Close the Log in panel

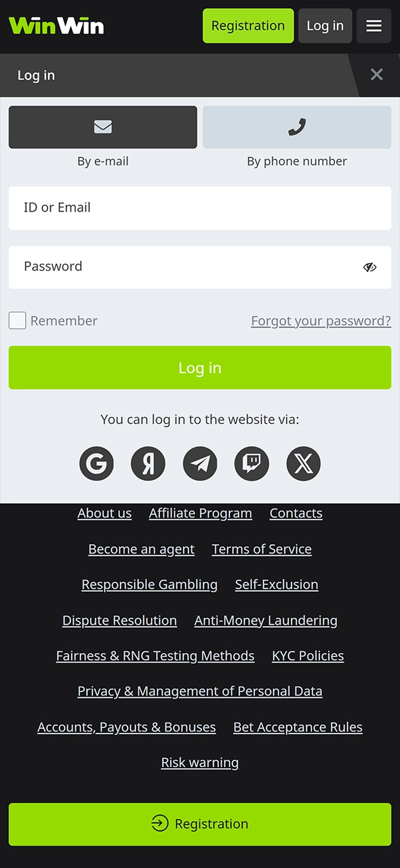pyautogui.click(x=377, y=75)
